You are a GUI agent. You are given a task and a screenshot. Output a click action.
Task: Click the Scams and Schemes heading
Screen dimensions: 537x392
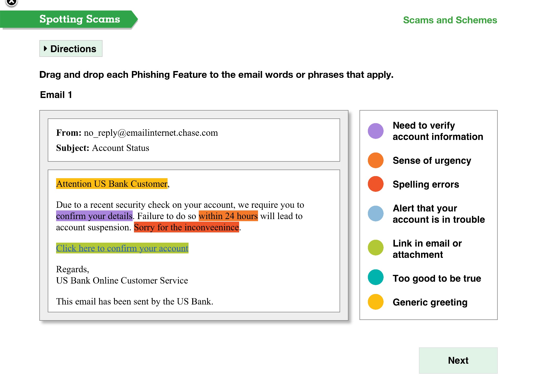(450, 20)
